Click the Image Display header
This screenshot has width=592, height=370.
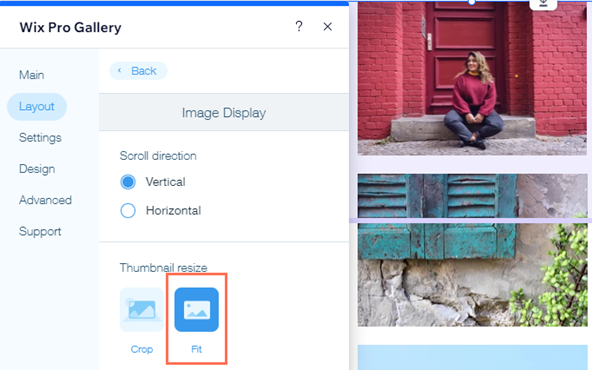[x=224, y=113]
